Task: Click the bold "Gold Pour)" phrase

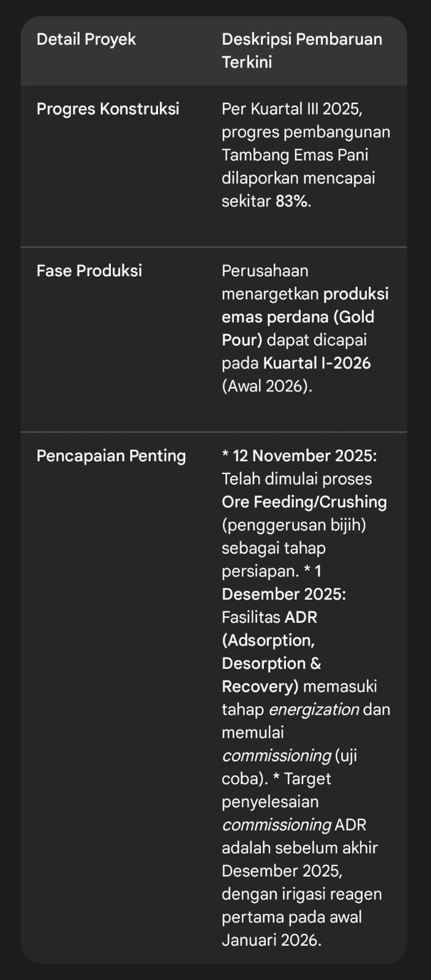Action: tap(242, 340)
